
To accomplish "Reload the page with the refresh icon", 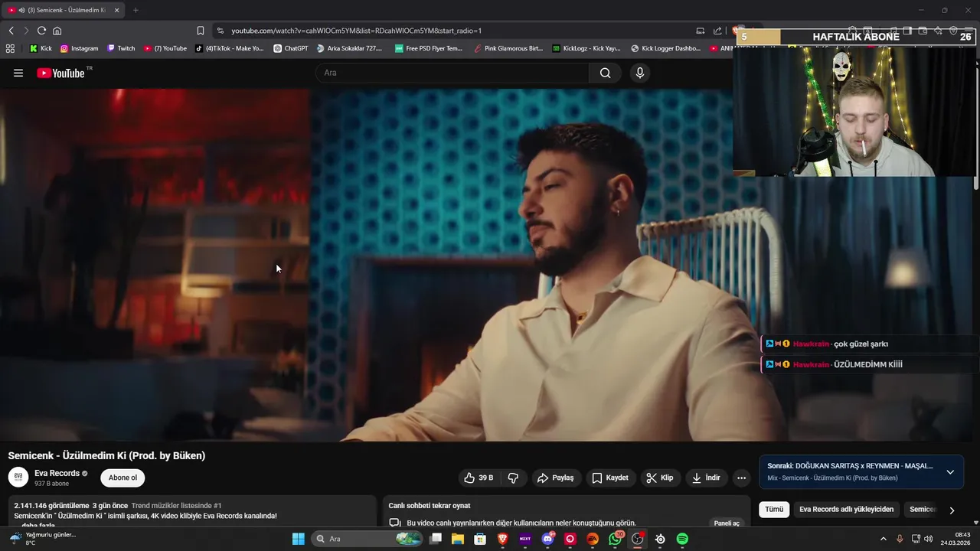I will pyautogui.click(x=41, y=31).
